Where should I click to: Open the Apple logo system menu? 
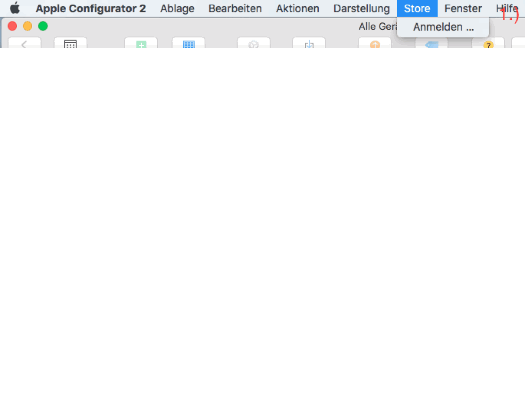click(x=15, y=9)
